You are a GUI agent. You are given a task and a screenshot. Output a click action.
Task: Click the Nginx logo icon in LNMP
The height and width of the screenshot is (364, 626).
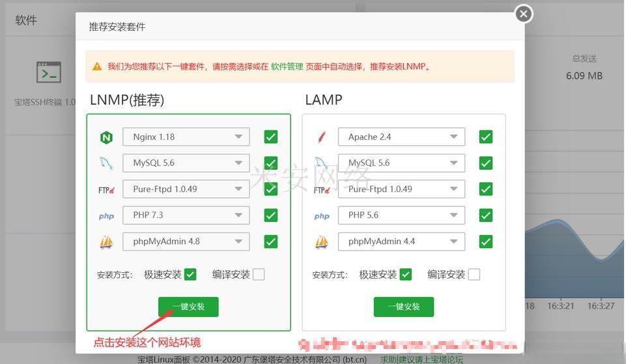pyautogui.click(x=106, y=137)
